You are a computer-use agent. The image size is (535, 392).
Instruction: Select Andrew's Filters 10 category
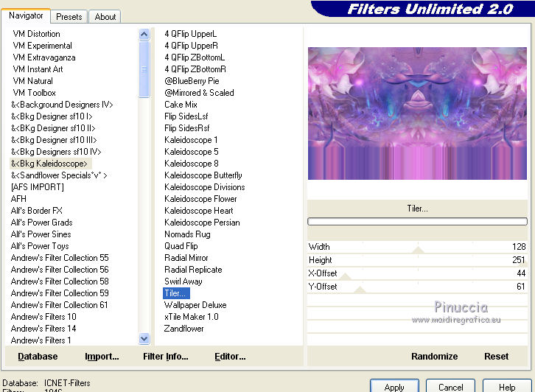click(43, 317)
